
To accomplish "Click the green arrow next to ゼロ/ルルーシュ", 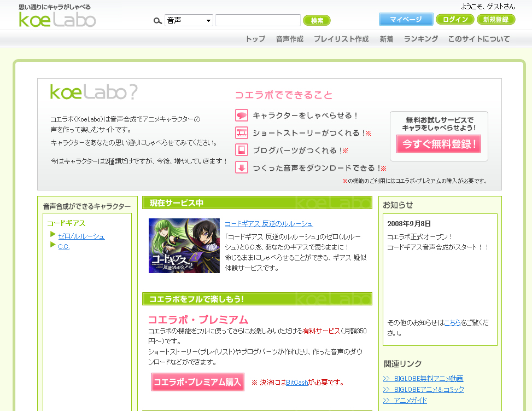I will 52,234.
